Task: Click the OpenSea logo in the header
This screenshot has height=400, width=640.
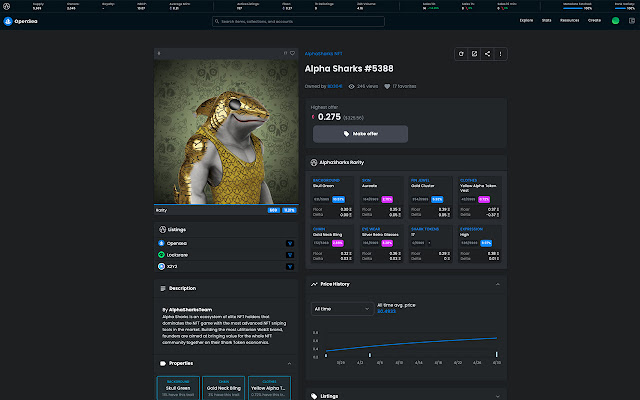Action: pos(20,21)
